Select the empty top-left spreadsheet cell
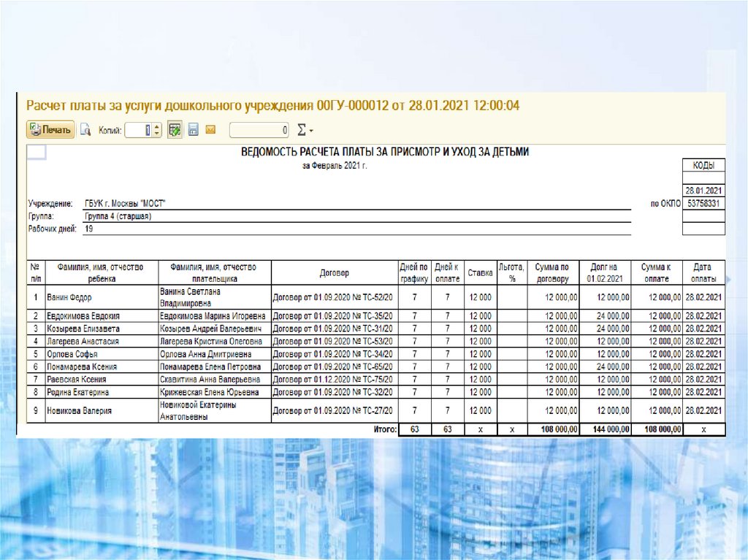 click(x=37, y=152)
